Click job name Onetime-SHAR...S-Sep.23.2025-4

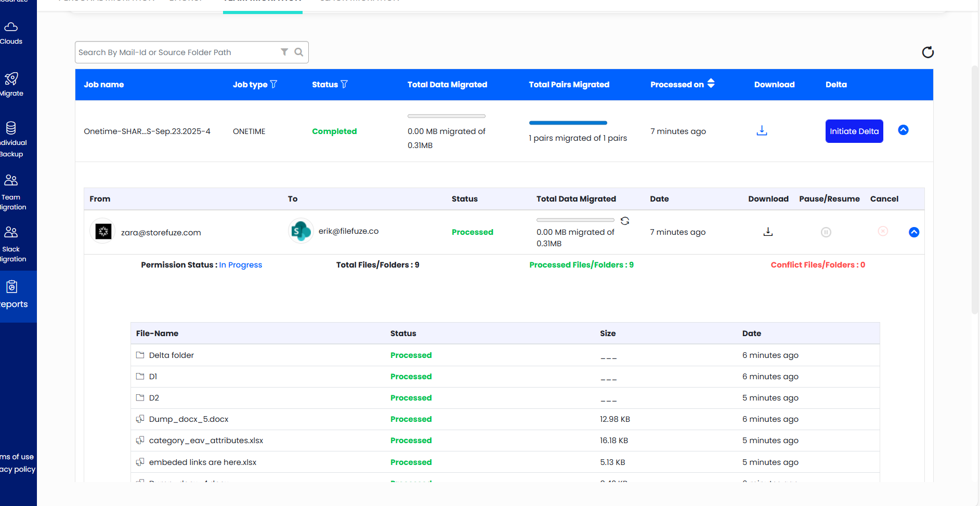point(147,131)
